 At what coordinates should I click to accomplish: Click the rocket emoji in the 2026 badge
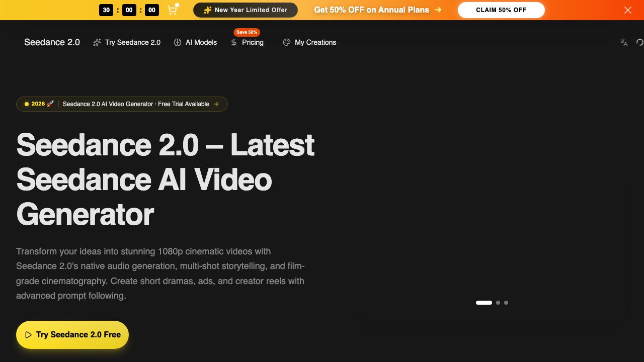[50, 104]
